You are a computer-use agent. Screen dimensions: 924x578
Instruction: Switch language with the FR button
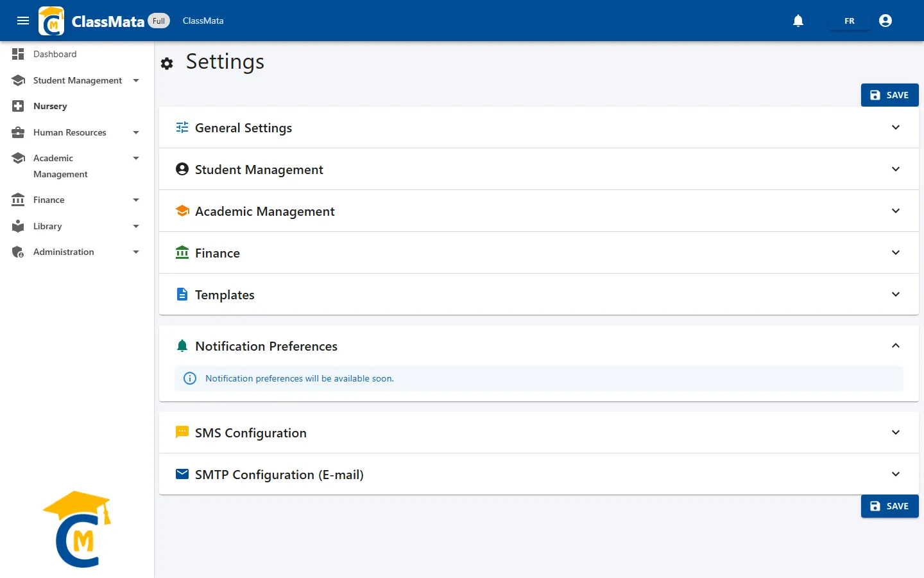850,21
